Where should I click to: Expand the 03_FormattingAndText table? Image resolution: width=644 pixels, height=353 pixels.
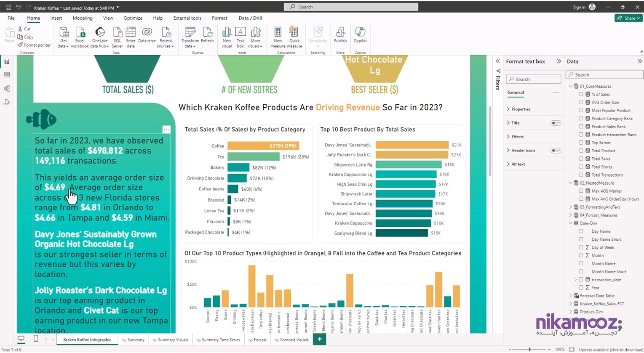click(571, 207)
